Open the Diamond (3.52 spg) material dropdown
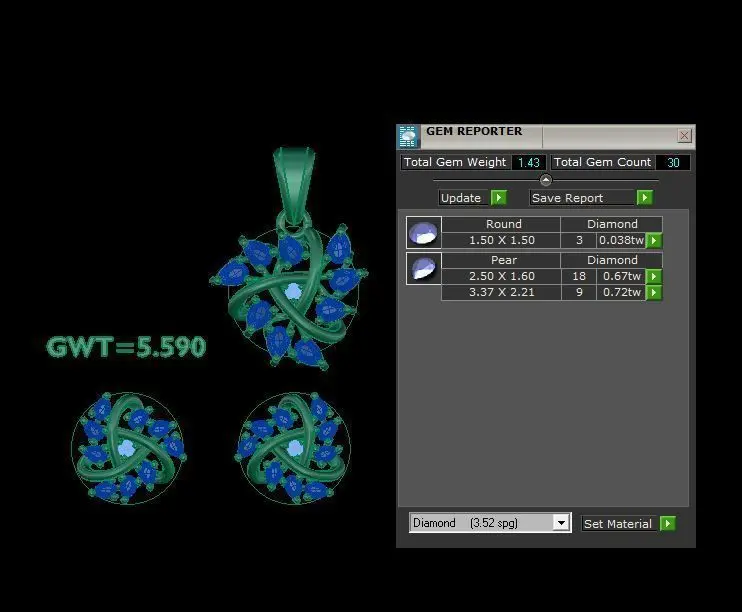Viewport: 742px width, 612px height. [x=490, y=523]
